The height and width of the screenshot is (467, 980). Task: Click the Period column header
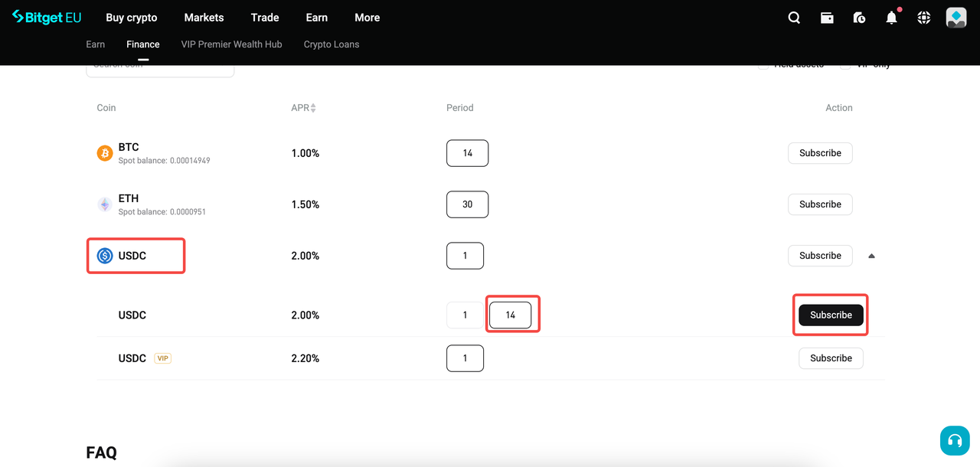click(x=460, y=108)
